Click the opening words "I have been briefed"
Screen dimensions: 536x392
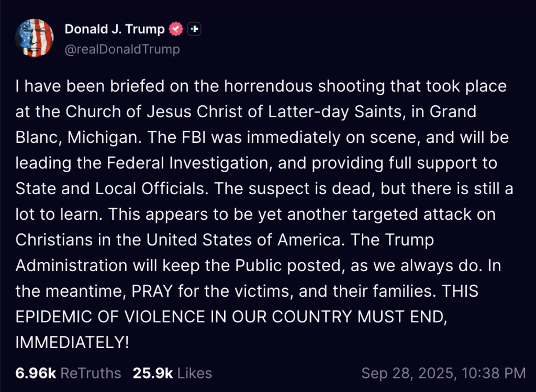90,86
